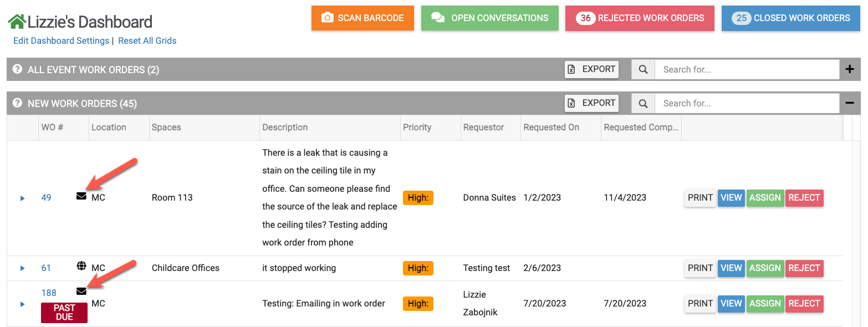868x327 pixels.
Task: Click envelope icon on work order 188
Action: click(81, 291)
